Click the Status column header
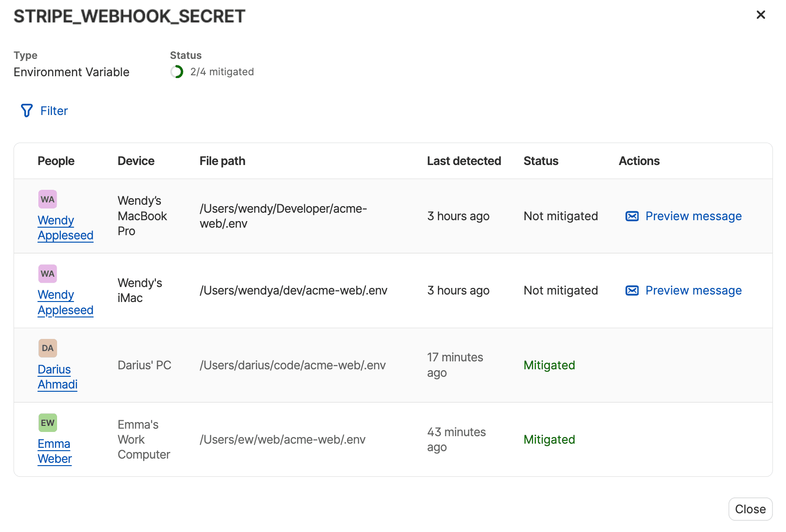The width and height of the screenshot is (786, 532). tap(541, 161)
